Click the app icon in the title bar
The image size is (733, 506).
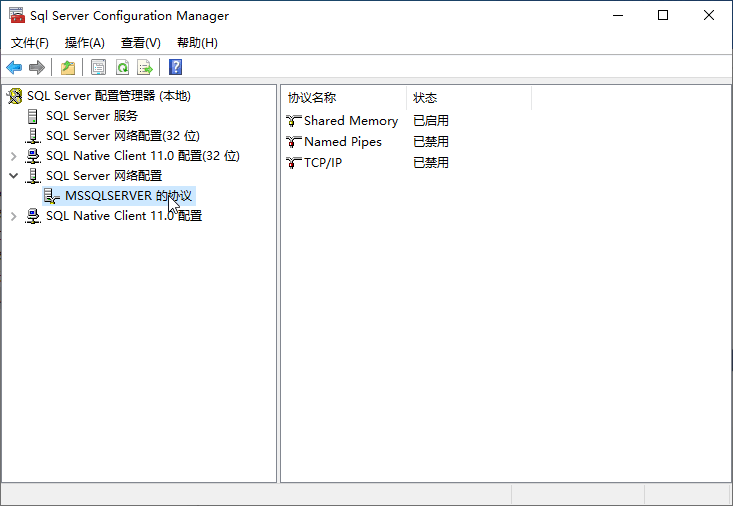point(17,15)
